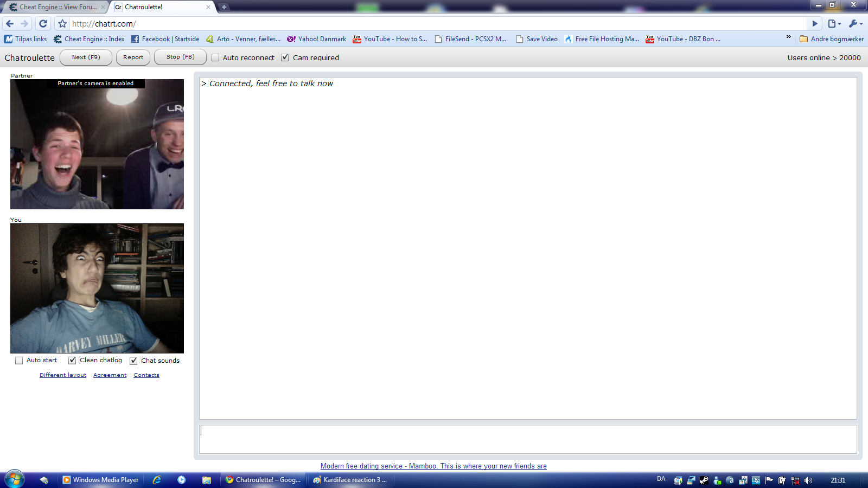The height and width of the screenshot is (488, 868).
Task: Click the DA language indicator
Action: pos(661,479)
